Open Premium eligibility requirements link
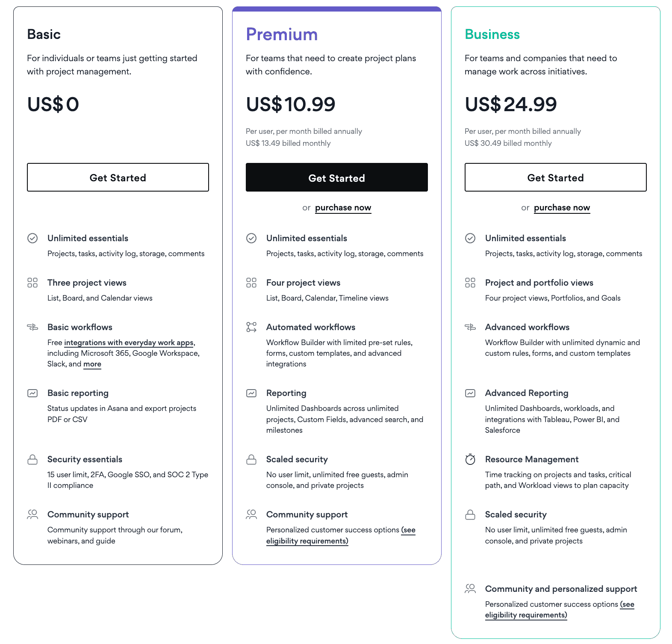Image resolution: width=672 pixels, height=644 pixels. [341, 535]
